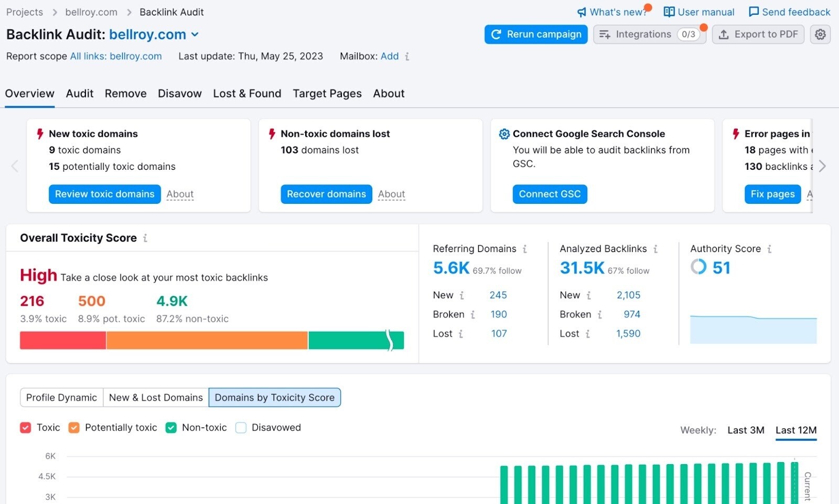
Task: Select Domains by Toxicity Score view
Action: [x=275, y=398]
